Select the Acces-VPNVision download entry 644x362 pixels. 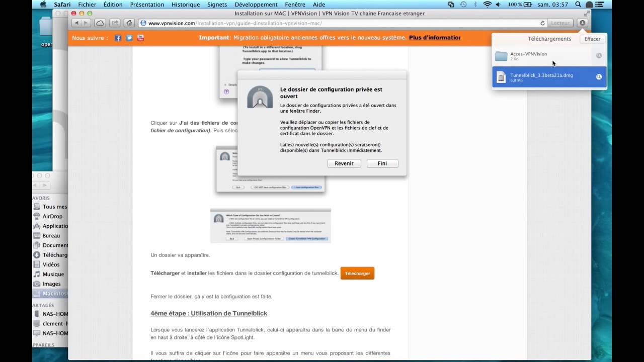tap(549, 56)
